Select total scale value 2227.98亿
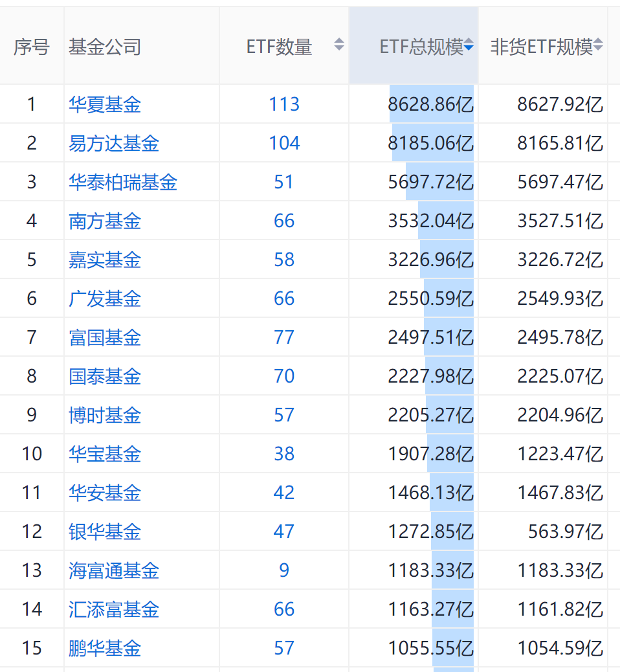 tap(430, 376)
